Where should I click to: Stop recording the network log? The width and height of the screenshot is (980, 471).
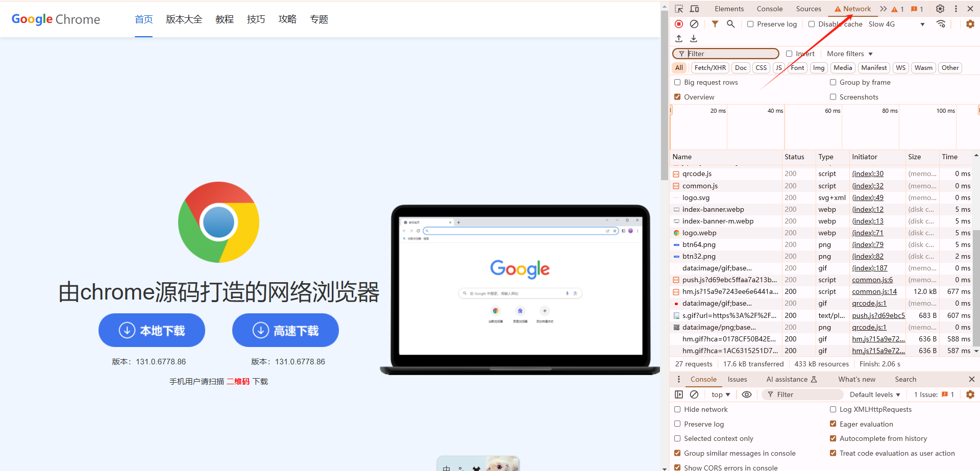click(x=679, y=24)
